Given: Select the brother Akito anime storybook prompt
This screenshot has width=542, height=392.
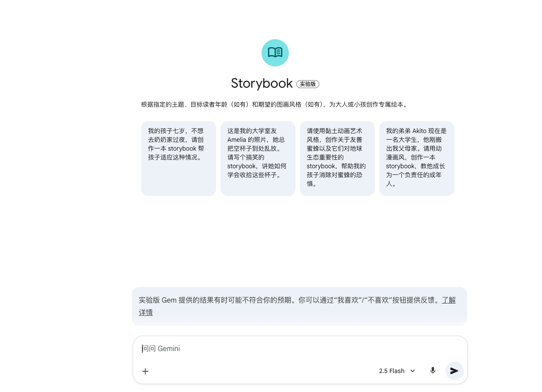Looking at the screenshot, I should 416,158.
